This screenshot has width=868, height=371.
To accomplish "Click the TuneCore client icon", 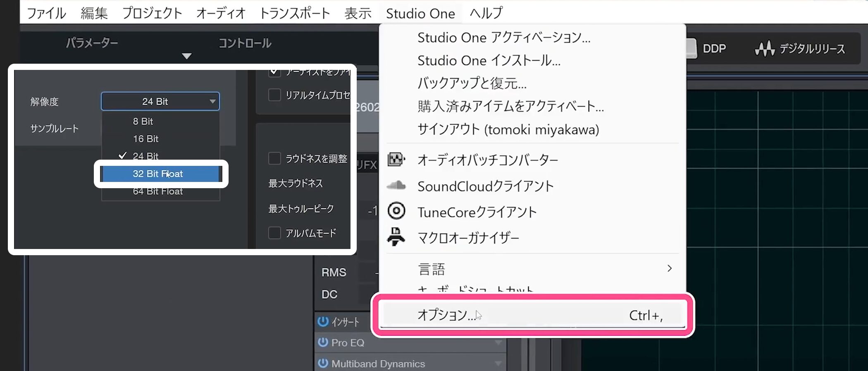I will pyautogui.click(x=396, y=211).
